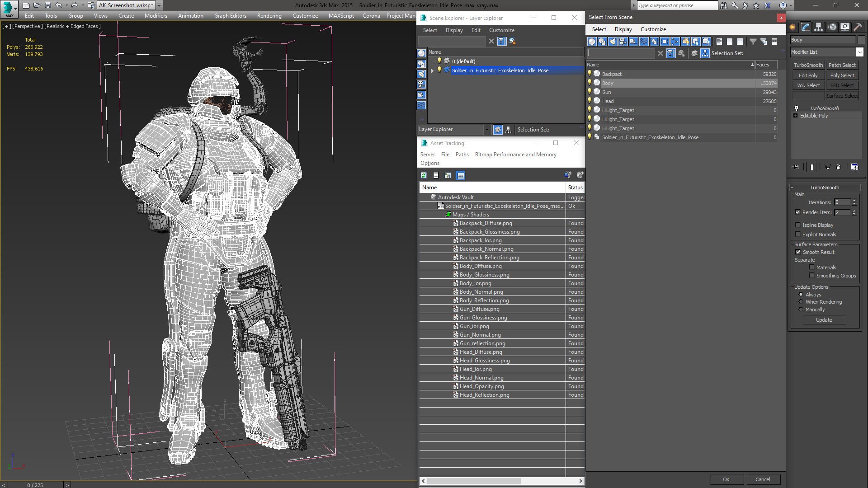868x488 pixels.
Task: Click Add new layer icon in Scene Explorer
Action: 512,41
